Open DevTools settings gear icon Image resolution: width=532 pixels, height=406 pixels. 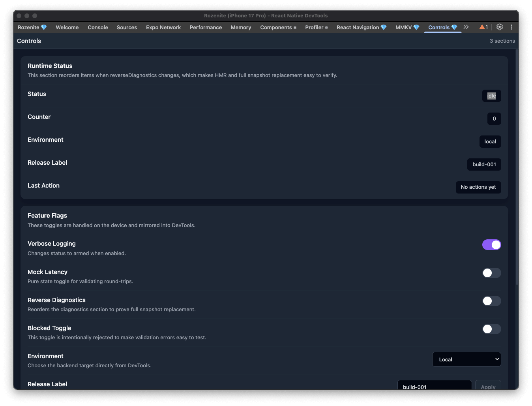[500, 27]
